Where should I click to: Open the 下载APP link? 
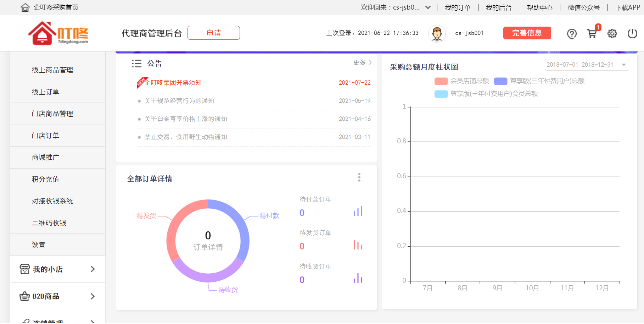628,7
